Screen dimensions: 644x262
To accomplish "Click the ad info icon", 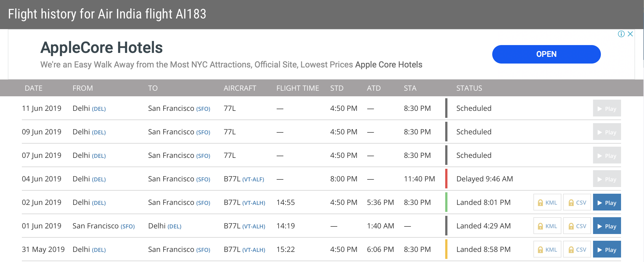I will pos(621,34).
